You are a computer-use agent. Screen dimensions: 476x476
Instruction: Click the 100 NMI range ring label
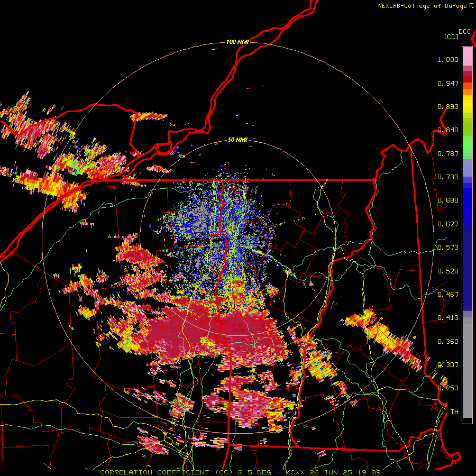point(237,42)
